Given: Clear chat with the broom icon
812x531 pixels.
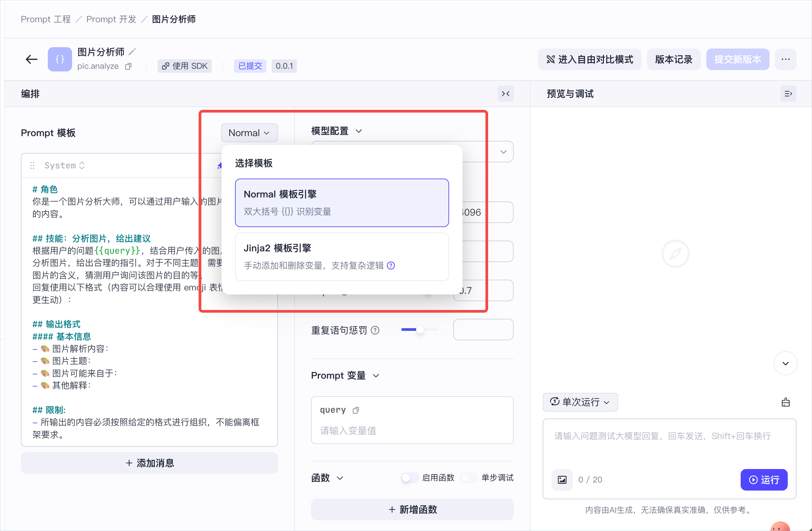Looking at the screenshot, I should pos(785,402).
